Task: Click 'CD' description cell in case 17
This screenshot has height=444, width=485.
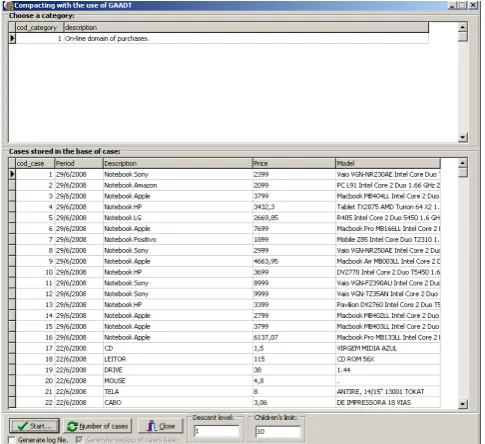Action: pyautogui.click(x=178, y=348)
